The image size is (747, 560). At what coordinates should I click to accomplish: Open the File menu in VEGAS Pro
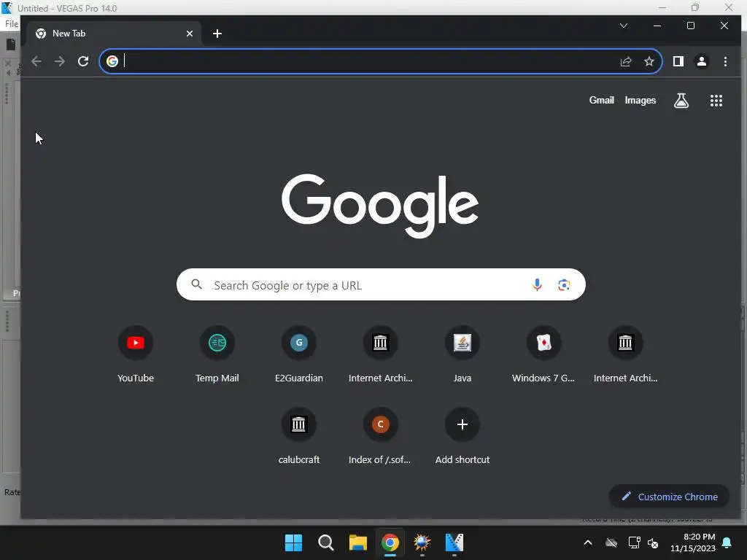coord(12,24)
